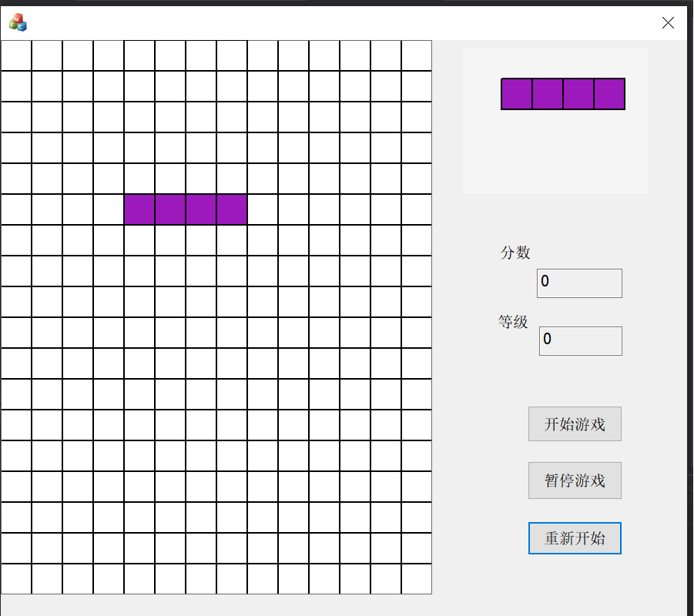Click the leftmost block of the preview piece
This screenshot has height=616, width=694.
516,92
